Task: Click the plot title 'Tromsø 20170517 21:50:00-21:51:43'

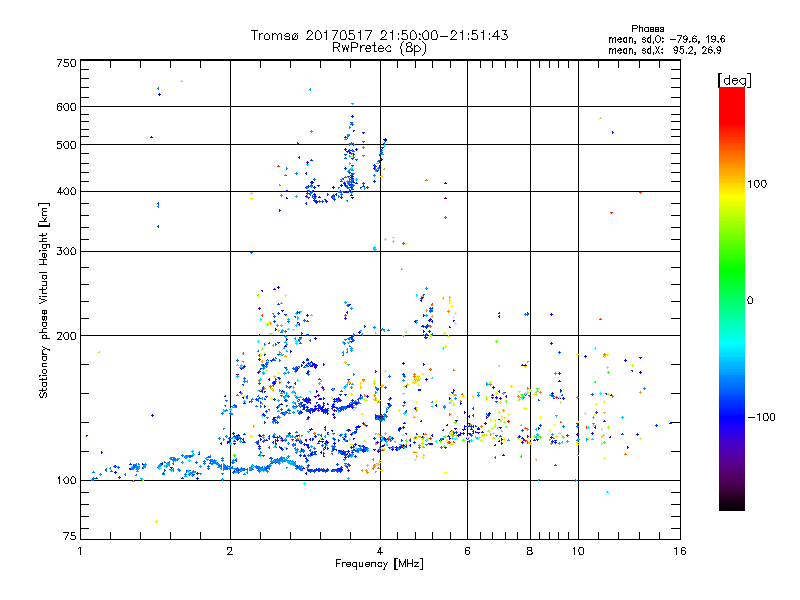Action: point(379,35)
